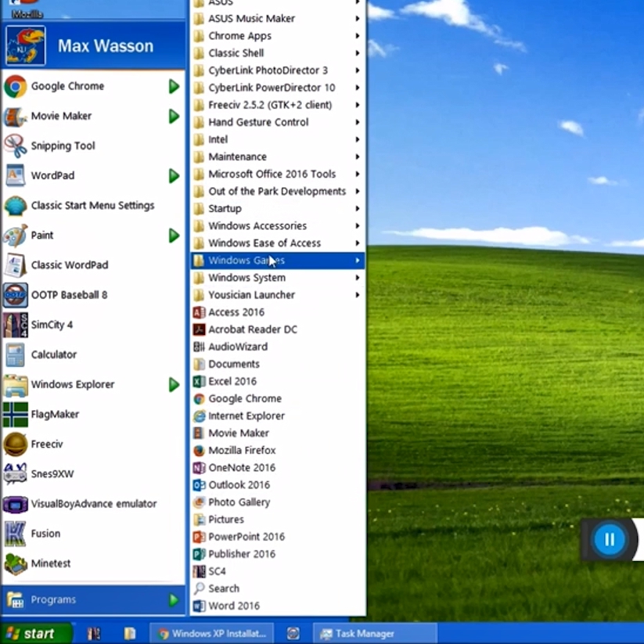This screenshot has width=644, height=644.
Task: Open Access 2016 in the Programs list
Action: [x=278, y=312]
